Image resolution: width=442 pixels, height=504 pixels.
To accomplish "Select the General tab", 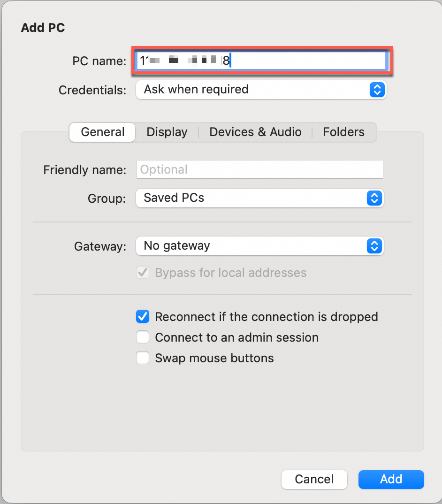I will (103, 132).
